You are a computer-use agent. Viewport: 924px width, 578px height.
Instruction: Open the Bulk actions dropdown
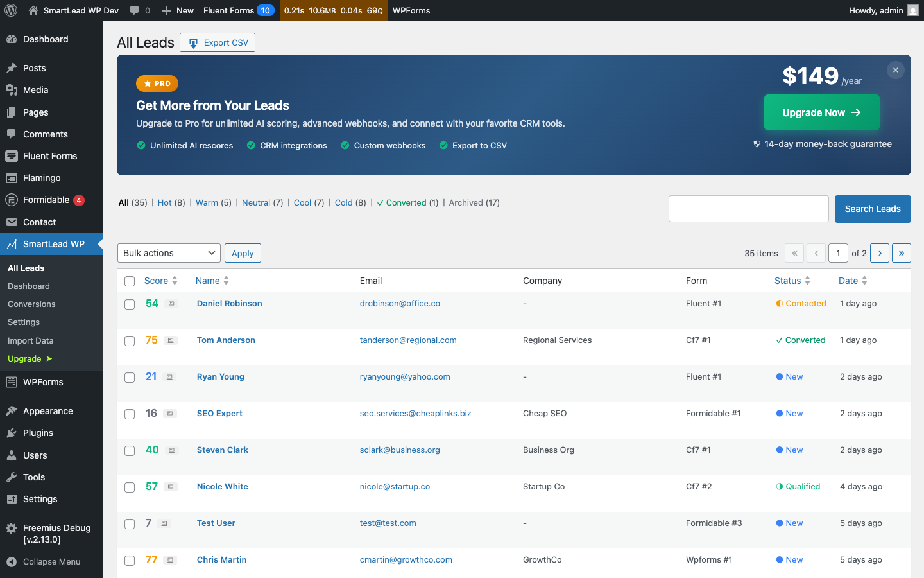[169, 253]
